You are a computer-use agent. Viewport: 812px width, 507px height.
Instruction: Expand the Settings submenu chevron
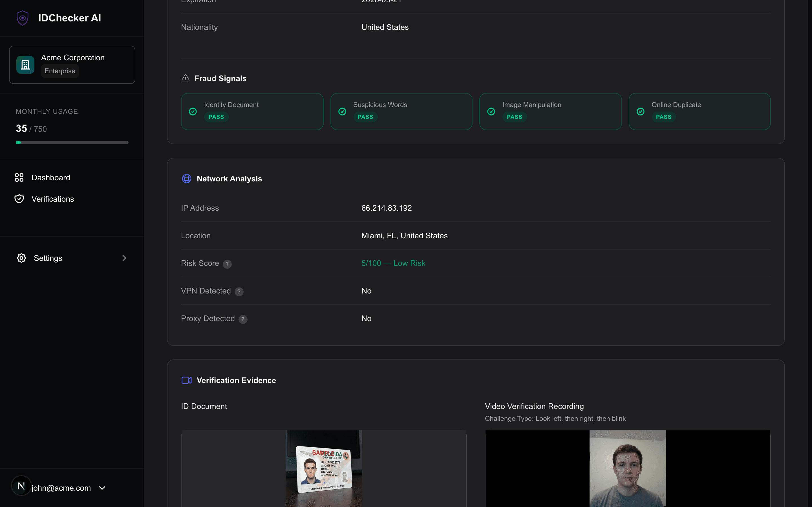point(124,258)
